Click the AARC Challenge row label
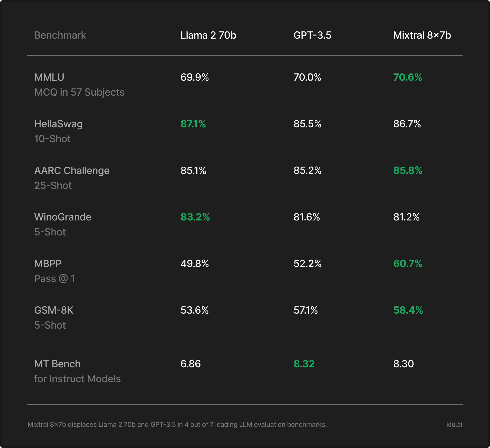 [x=72, y=171]
